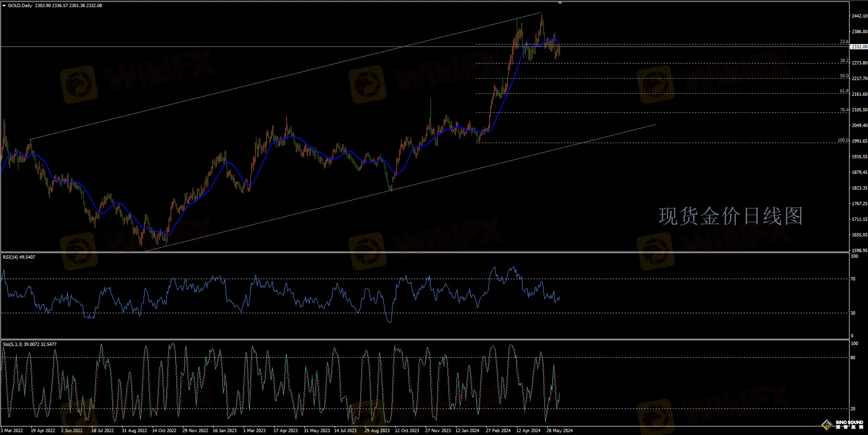Select the 38.2 Fibonacci level label
The width and height of the screenshot is (868, 435).
(844, 61)
